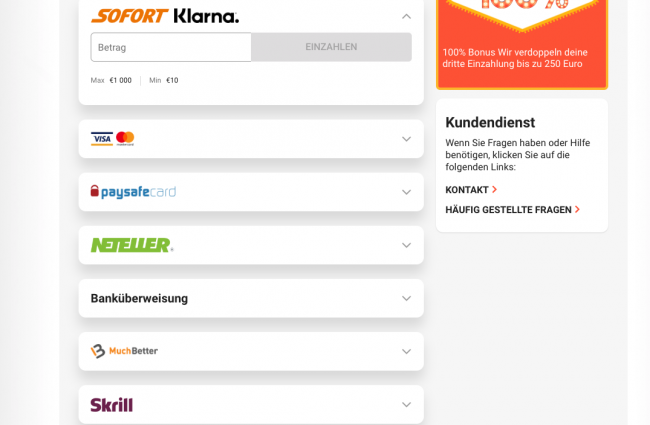
Task: Pick the Skrill logo
Action: click(112, 405)
